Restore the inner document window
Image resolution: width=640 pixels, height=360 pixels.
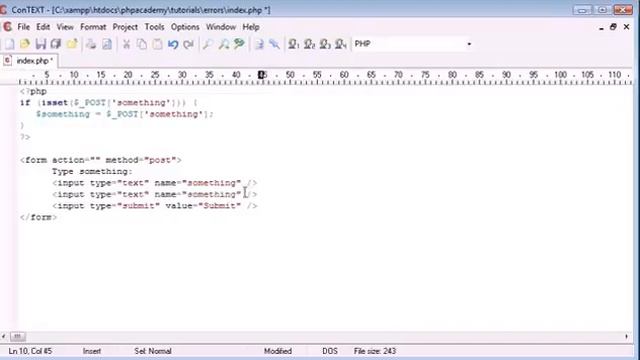[x=613, y=27]
